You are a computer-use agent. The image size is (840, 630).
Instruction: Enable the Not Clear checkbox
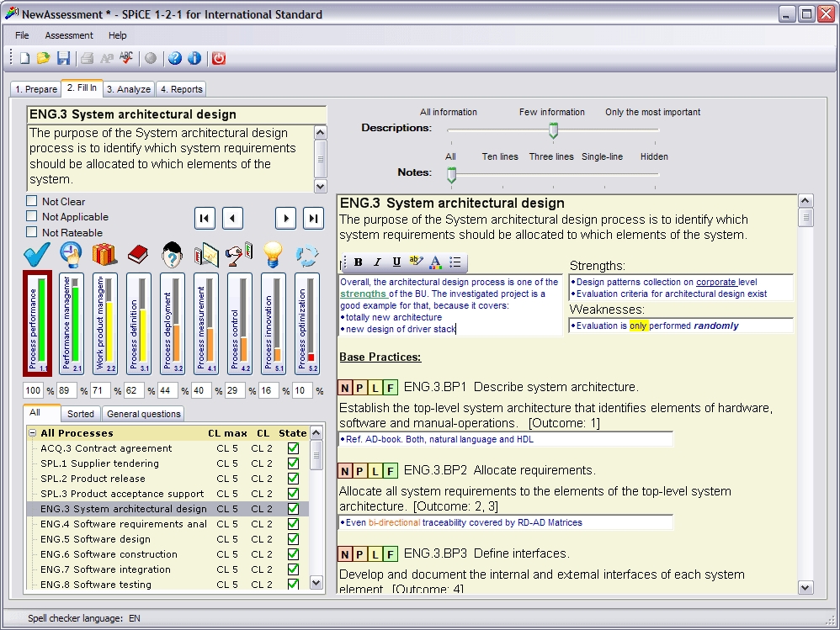click(32, 201)
